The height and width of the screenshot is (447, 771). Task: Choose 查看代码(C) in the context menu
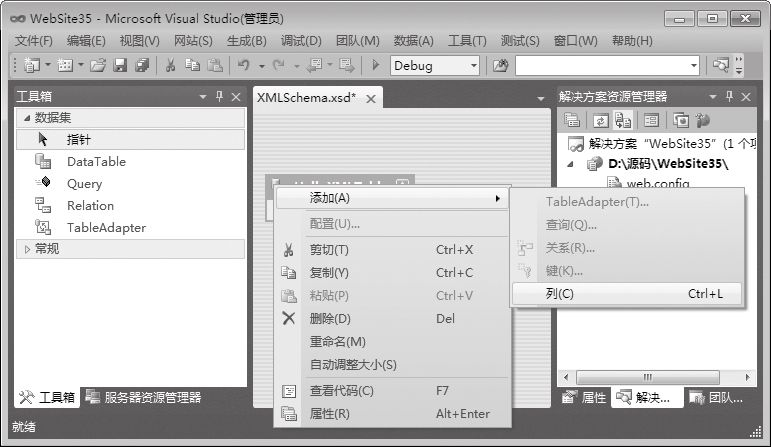[x=393, y=391]
